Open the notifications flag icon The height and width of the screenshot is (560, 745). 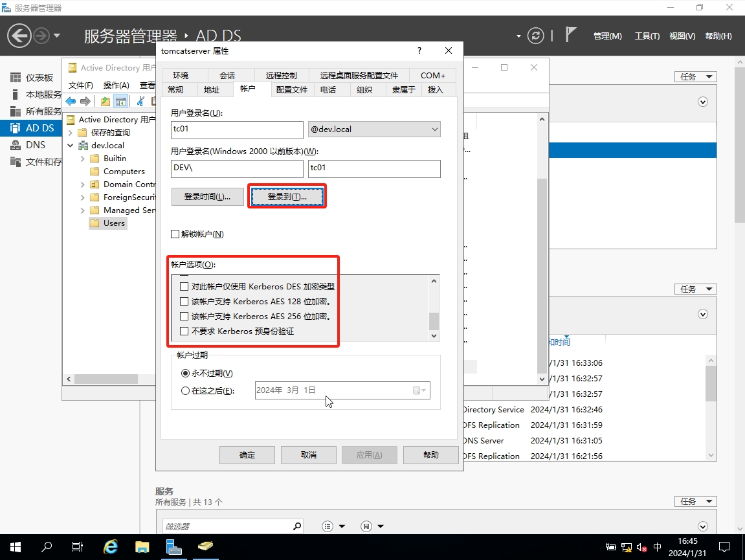click(570, 35)
